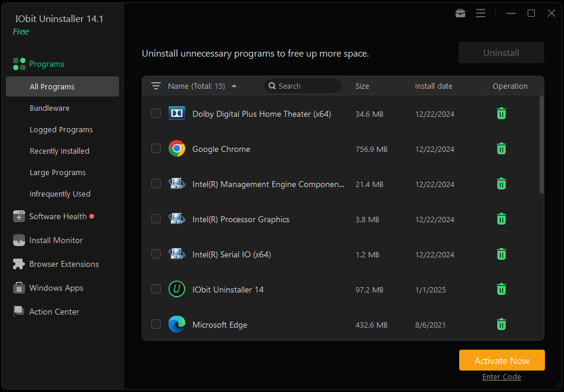Click the program list vertical scrollbar

click(541, 145)
